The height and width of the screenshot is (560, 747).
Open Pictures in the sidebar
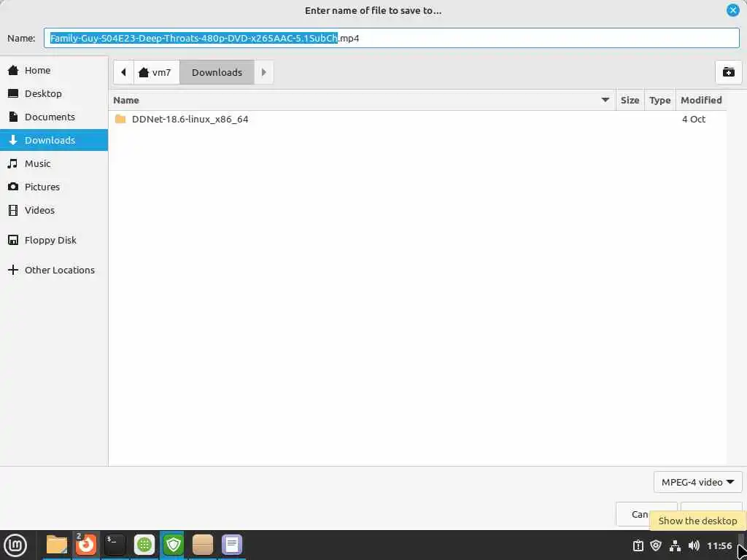click(x=54, y=187)
